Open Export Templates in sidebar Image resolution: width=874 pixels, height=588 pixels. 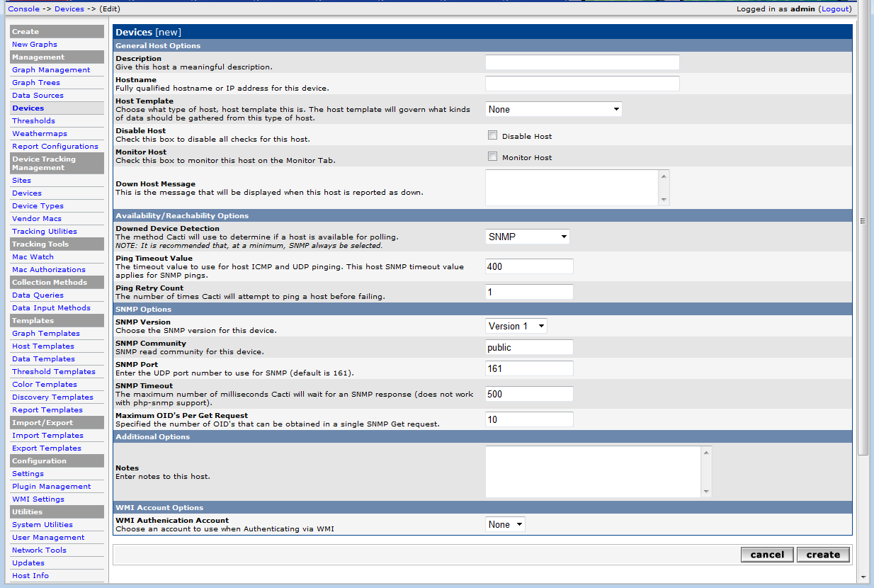(x=47, y=448)
